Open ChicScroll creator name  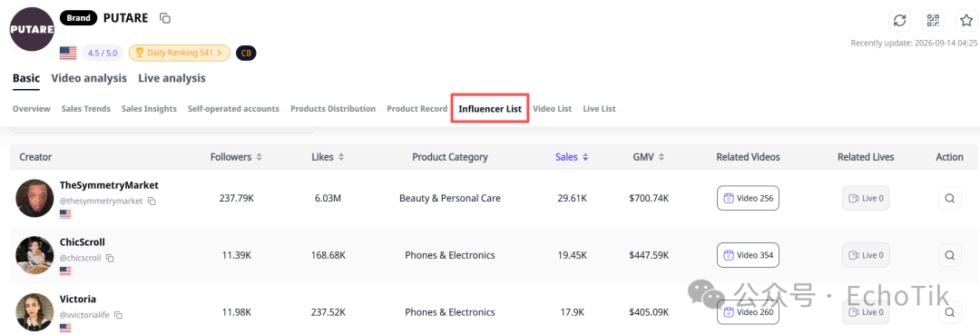pos(82,241)
